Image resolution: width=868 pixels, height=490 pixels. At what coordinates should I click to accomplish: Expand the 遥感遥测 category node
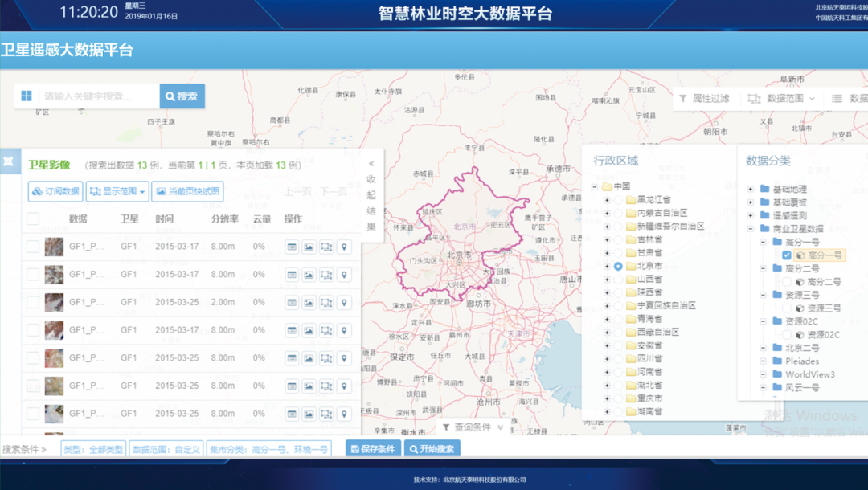[x=751, y=216]
